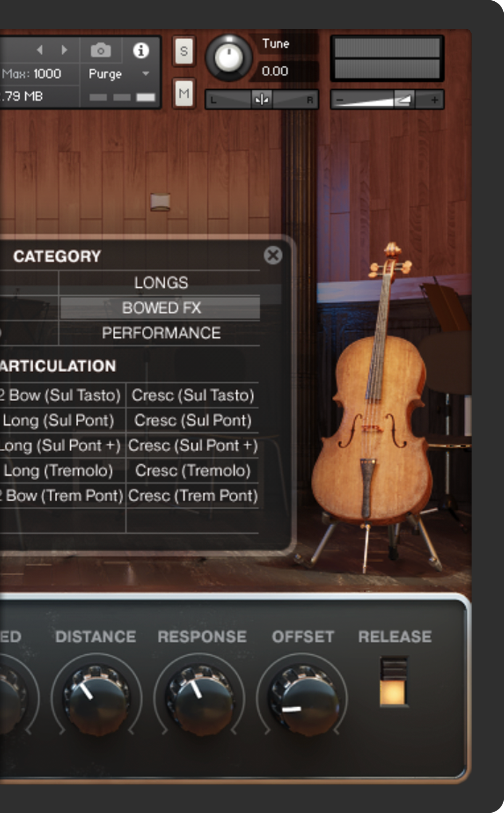This screenshot has height=813, width=504.
Task: Go to next preset with right arrow
Action: [x=64, y=50]
